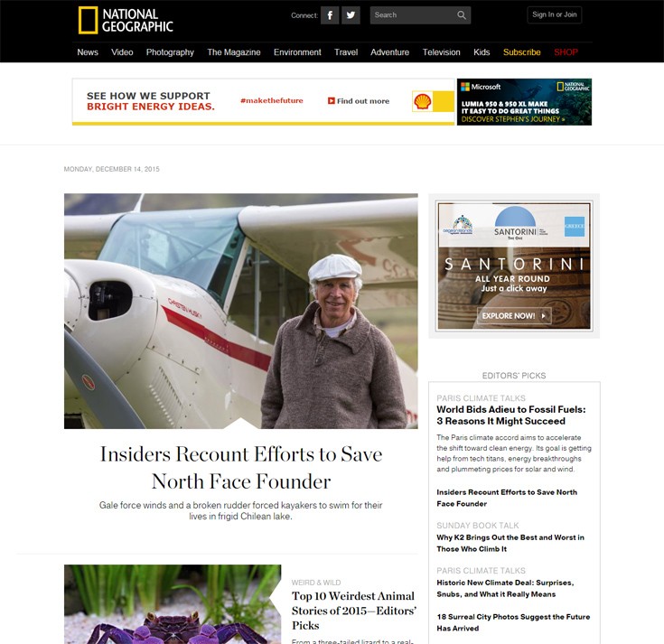Click the Find out more play icon

click(x=332, y=101)
